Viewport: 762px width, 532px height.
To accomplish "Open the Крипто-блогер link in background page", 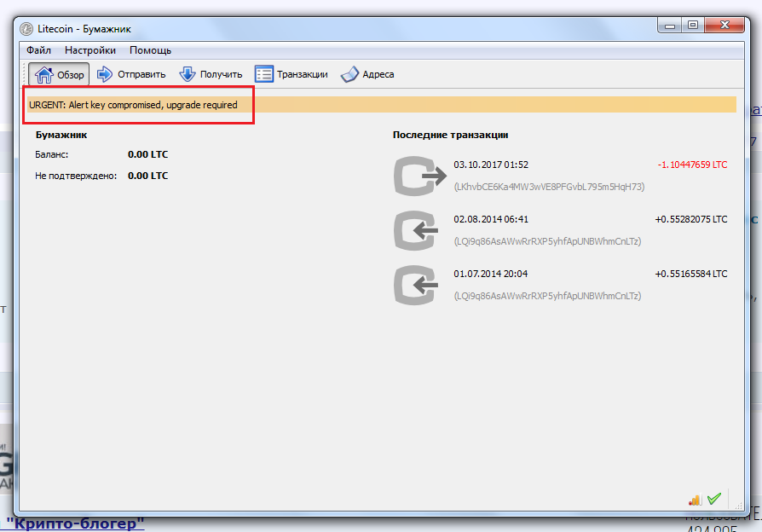I will pyautogui.click(x=75, y=524).
